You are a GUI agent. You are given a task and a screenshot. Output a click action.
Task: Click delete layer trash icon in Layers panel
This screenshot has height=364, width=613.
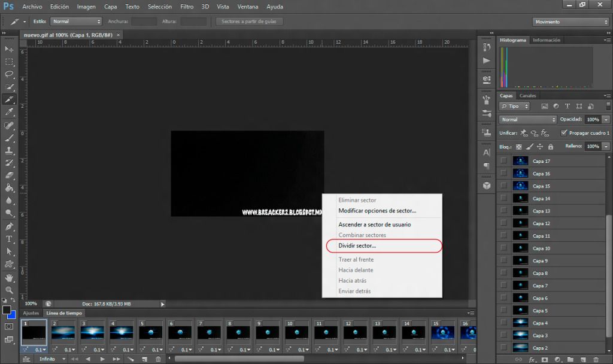coord(596,359)
